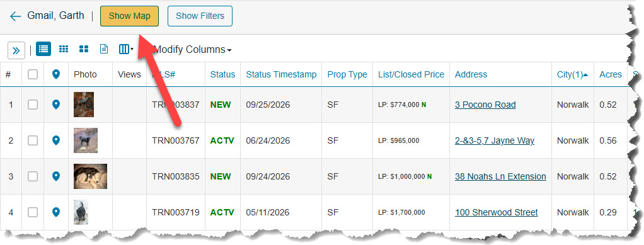
Task: Toggle the select-all checkbox in header
Action: click(33, 74)
